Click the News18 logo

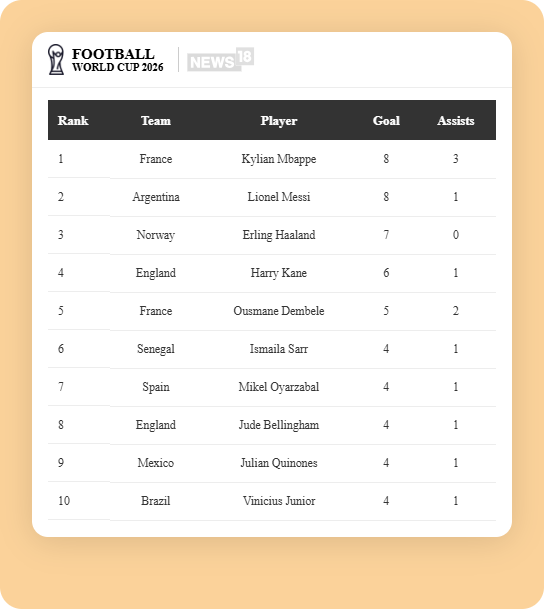click(220, 59)
